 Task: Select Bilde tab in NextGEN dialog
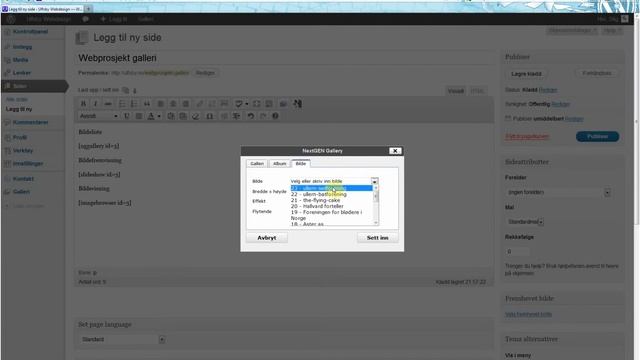pos(301,164)
